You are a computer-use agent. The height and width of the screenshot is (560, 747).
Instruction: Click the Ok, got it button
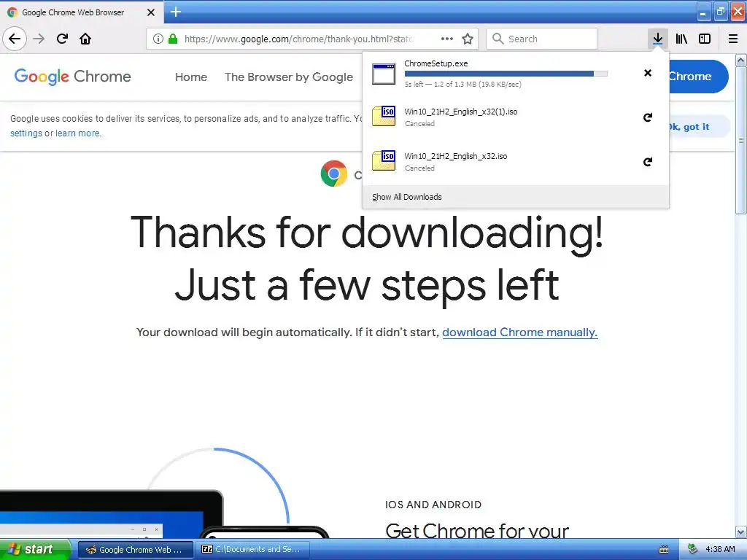click(700, 127)
